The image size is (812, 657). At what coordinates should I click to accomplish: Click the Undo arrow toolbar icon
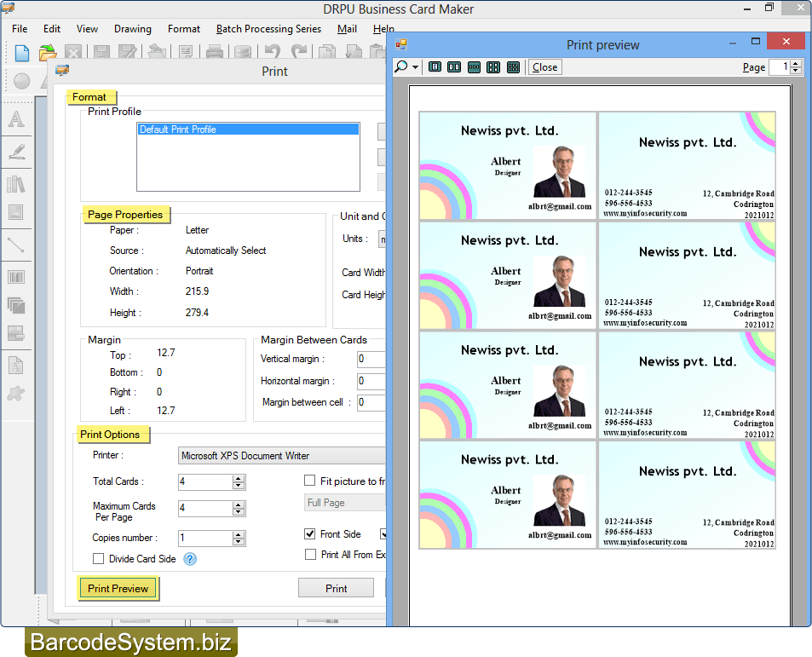click(x=273, y=51)
